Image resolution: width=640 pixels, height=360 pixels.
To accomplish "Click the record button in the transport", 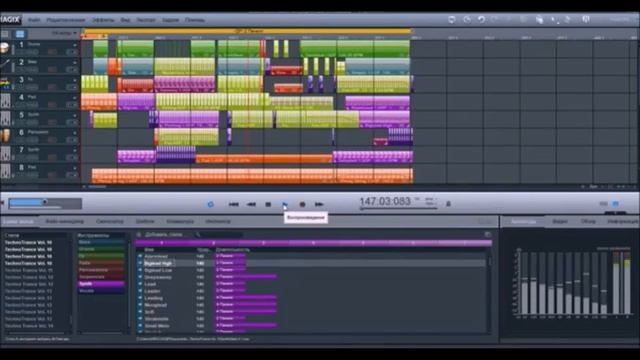I will pos(302,204).
